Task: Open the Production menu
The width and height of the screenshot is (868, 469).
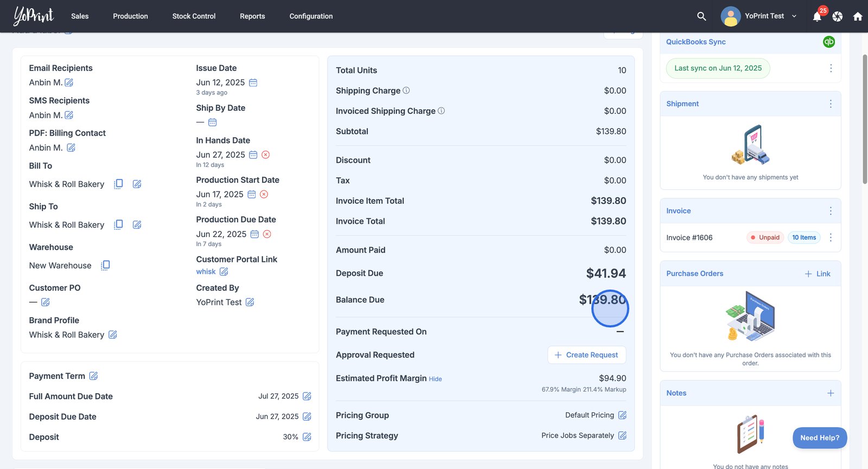Action: 130,16
